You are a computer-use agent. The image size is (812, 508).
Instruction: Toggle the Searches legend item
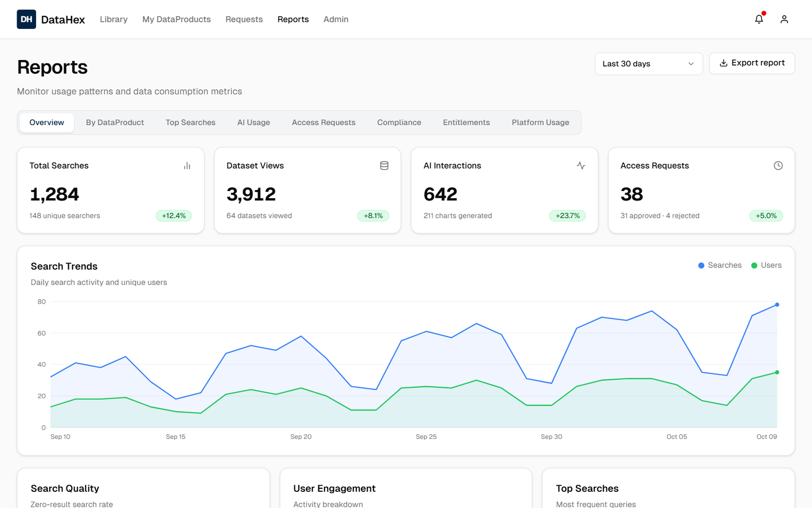click(720, 265)
